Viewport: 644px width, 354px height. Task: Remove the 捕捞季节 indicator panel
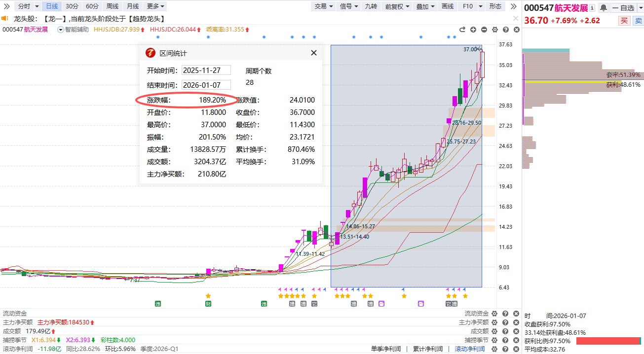516,340
